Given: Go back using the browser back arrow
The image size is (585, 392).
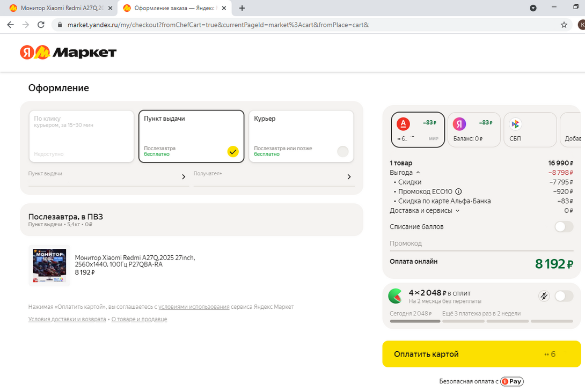Looking at the screenshot, I should pos(10,25).
